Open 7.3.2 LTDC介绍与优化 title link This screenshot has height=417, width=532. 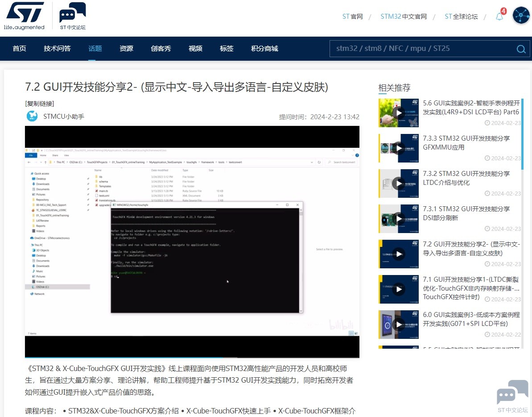466,178
